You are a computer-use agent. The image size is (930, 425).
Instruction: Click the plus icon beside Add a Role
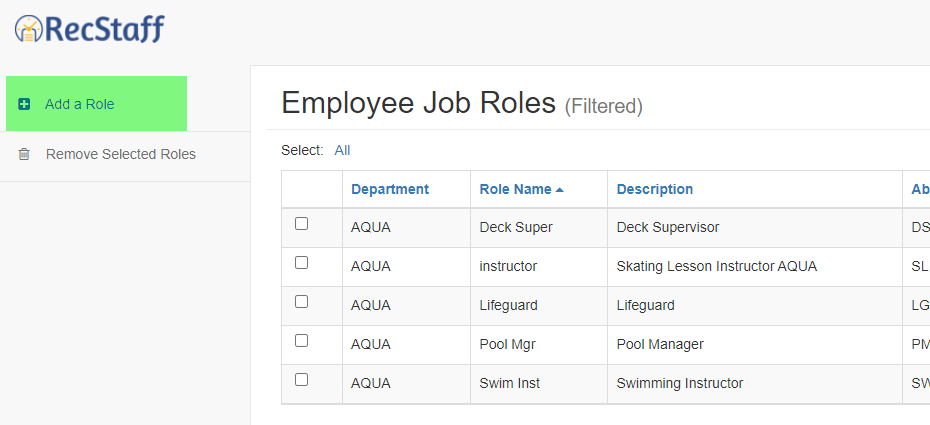coord(24,104)
